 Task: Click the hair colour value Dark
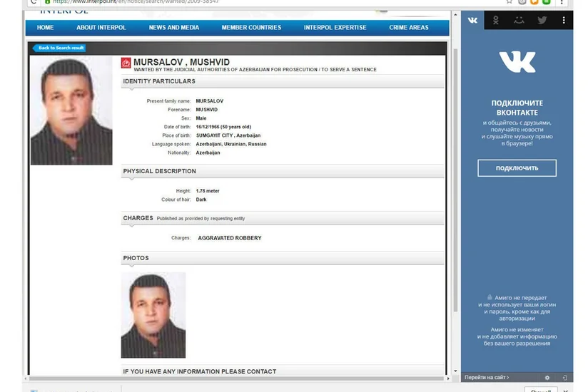pyautogui.click(x=201, y=200)
